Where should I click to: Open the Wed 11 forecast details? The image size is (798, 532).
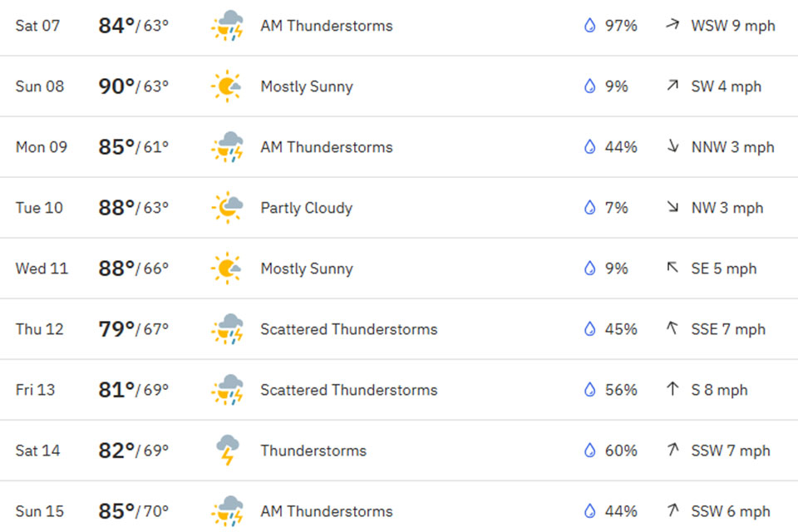coord(399,268)
